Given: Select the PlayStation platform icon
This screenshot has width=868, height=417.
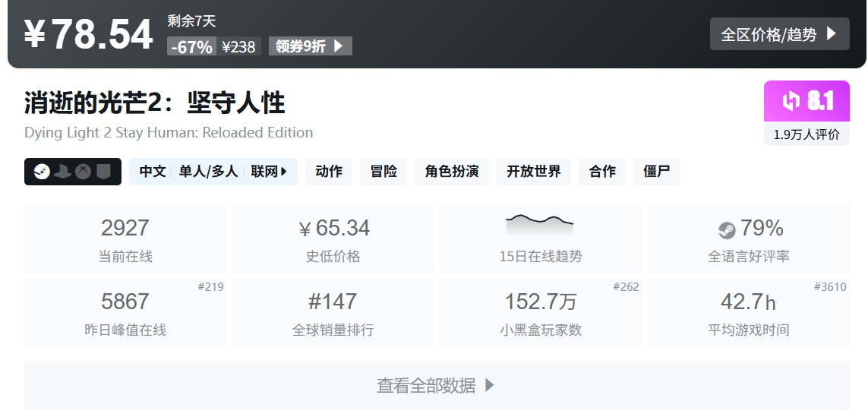Looking at the screenshot, I should [62, 172].
